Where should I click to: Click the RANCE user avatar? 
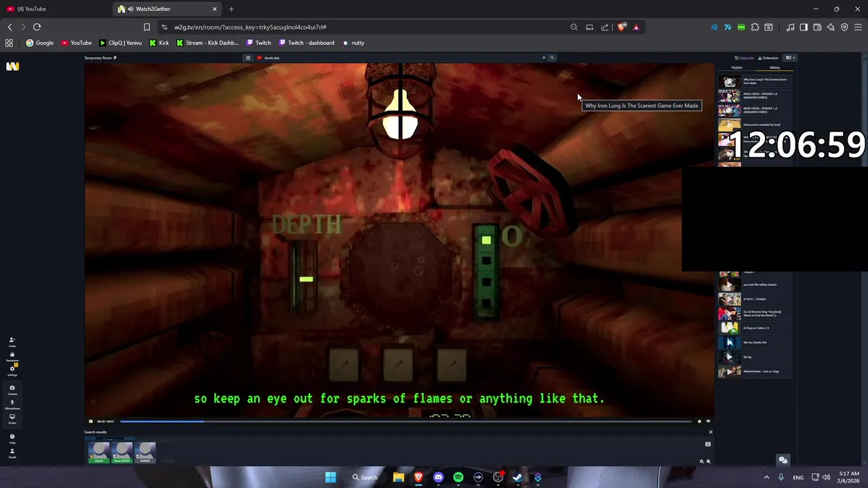click(145, 452)
